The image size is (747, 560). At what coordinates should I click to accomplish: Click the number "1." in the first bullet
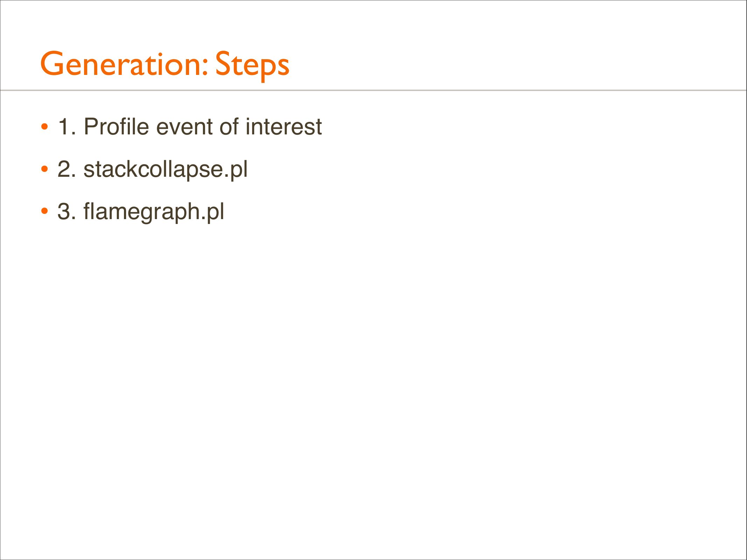(x=67, y=127)
